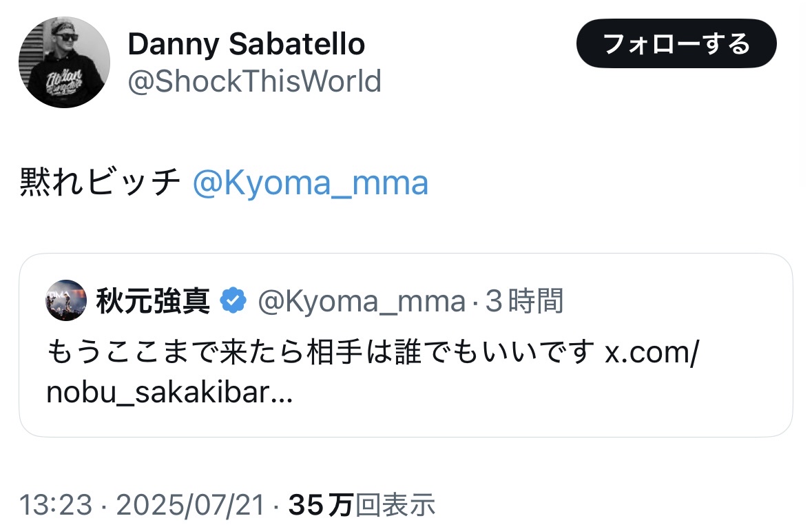
Task: Click the 13:23 post time
Action: (x=55, y=505)
